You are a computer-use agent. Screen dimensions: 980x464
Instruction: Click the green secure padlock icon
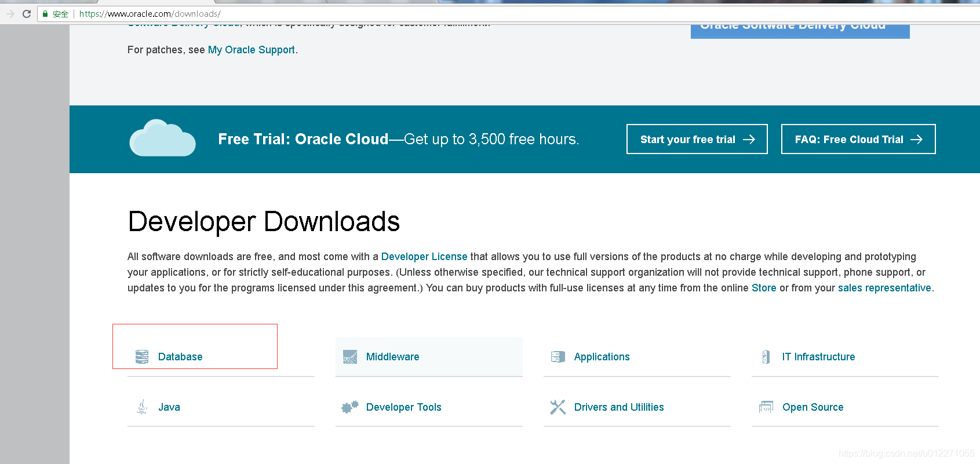pos(45,14)
